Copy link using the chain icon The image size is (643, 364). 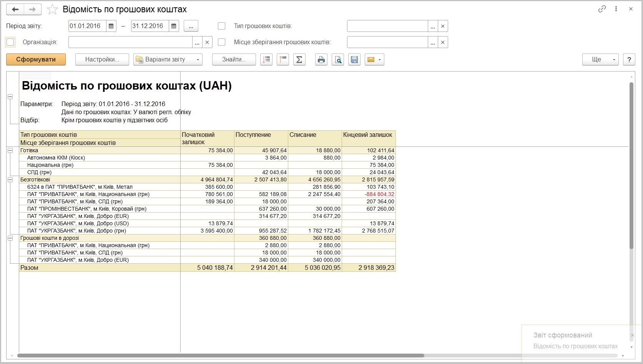[602, 9]
